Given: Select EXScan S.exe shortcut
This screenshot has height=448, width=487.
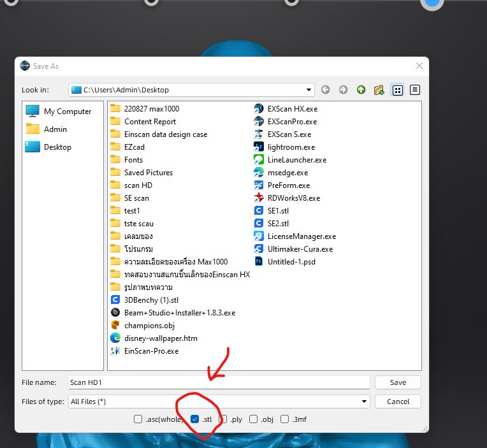Looking at the screenshot, I should pyautogui.click(x=282, y=134).
